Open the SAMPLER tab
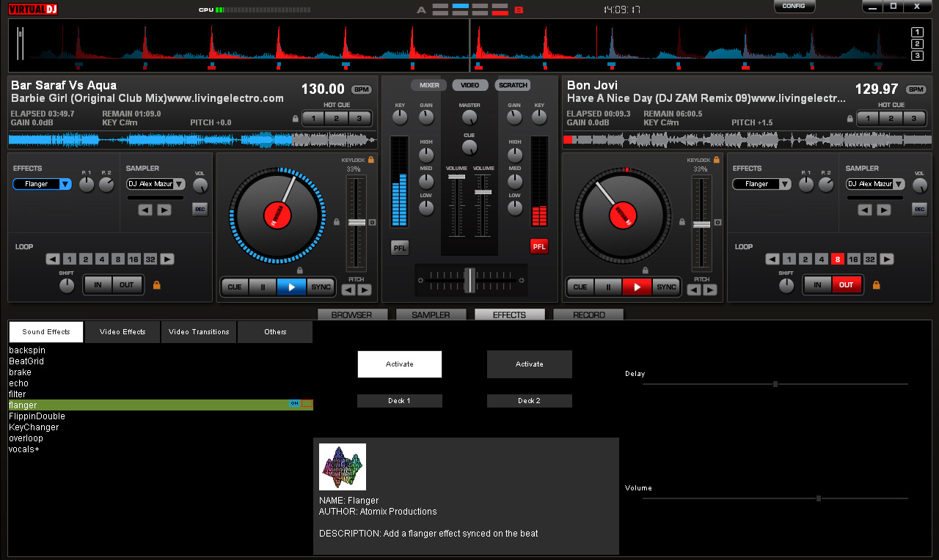The height and width of the screenshot is (560, 939). point(431,315)
